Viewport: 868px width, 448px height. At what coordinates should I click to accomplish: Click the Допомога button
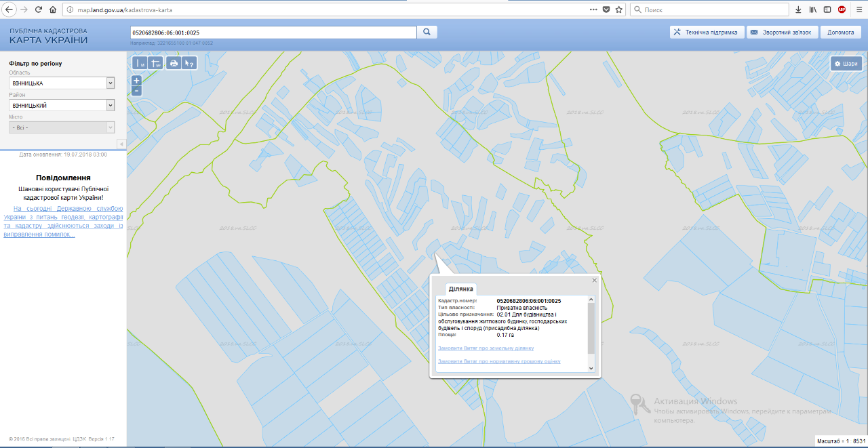(x=841, y=32)
